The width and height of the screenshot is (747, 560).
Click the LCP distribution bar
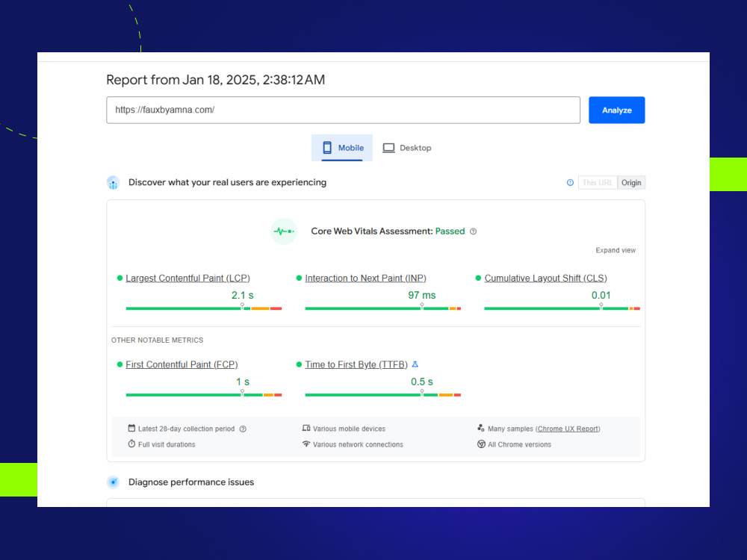coord(204,308)
